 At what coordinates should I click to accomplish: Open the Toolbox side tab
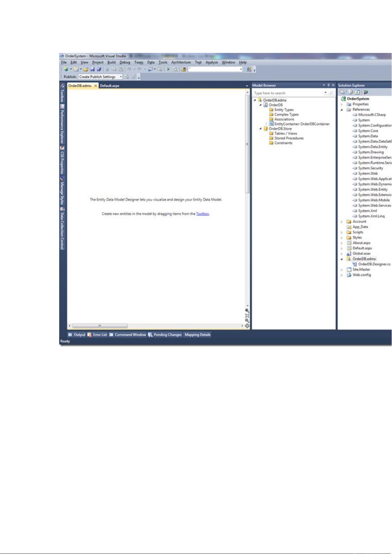(62, 92)
